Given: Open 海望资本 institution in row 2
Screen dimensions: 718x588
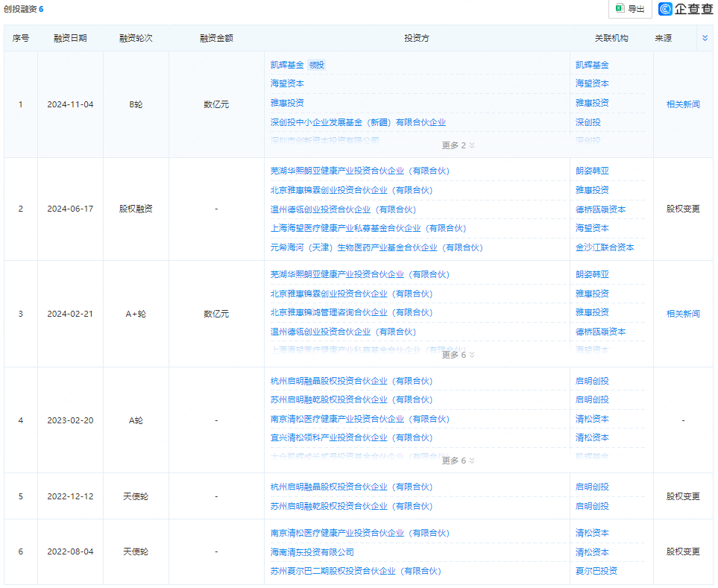Looking at the screenshot, I should point(592,228).
